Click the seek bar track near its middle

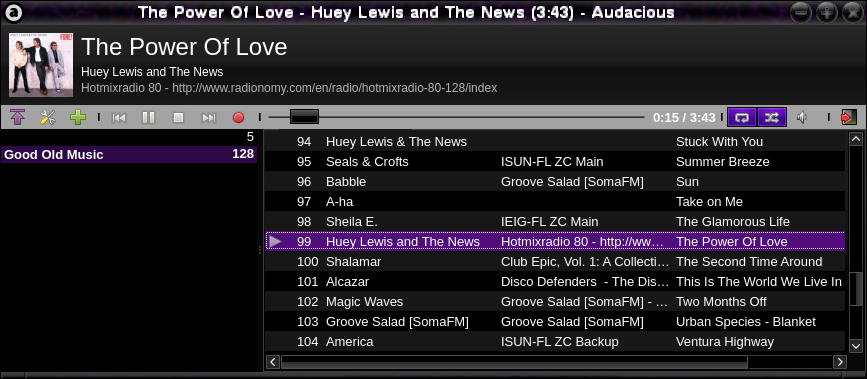pyautogui.click(x=456, y=117)
